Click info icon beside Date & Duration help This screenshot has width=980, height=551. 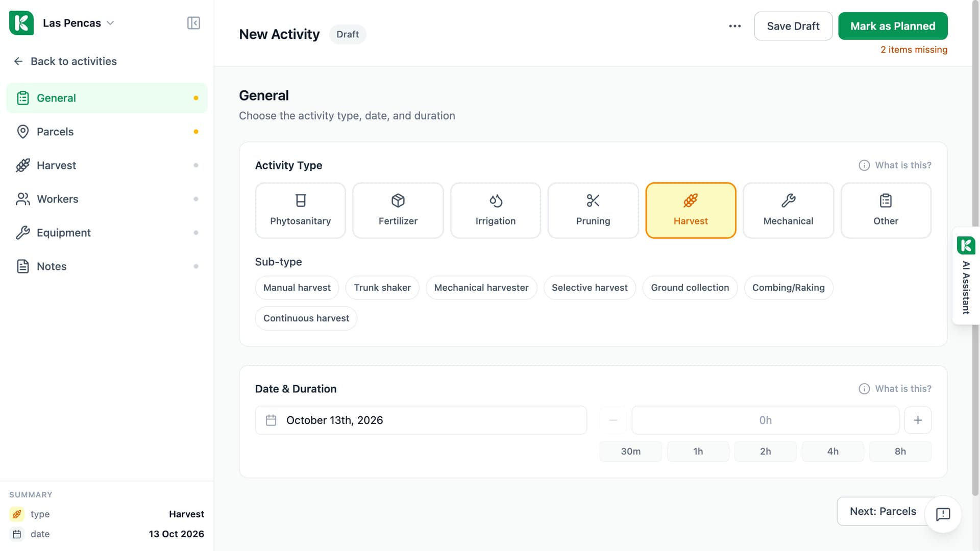(864, 389)
